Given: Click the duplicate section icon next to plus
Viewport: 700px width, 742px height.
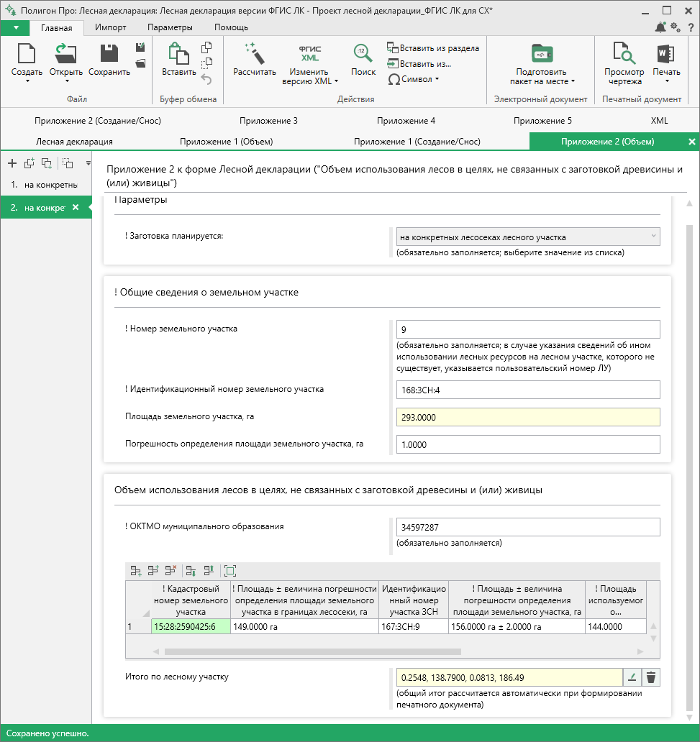Looking at the screenshot, I should (x=29, y=163).
